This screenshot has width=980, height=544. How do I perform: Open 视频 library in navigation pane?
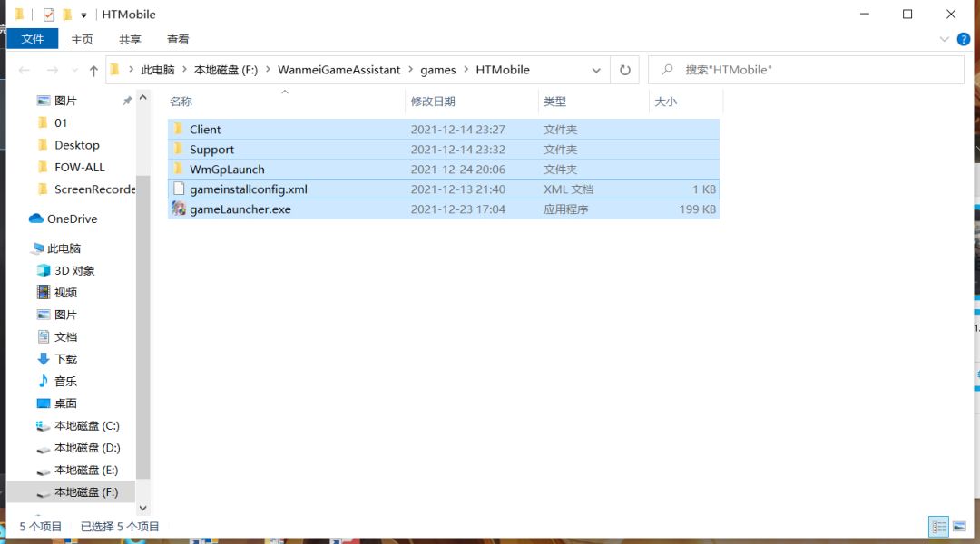click(65, 292)
